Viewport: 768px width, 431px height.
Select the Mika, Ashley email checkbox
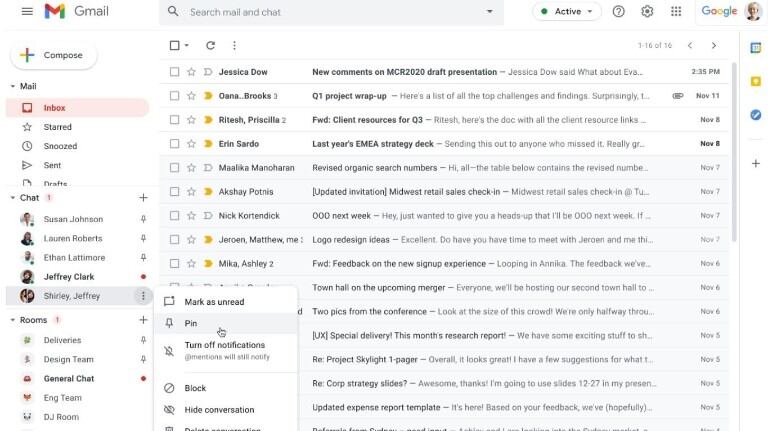tap(174, 263)
